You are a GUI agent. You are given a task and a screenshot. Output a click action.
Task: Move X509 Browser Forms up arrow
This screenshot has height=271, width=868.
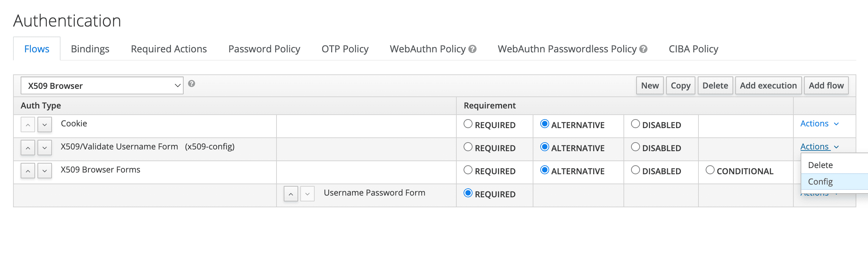coord(28,171)
